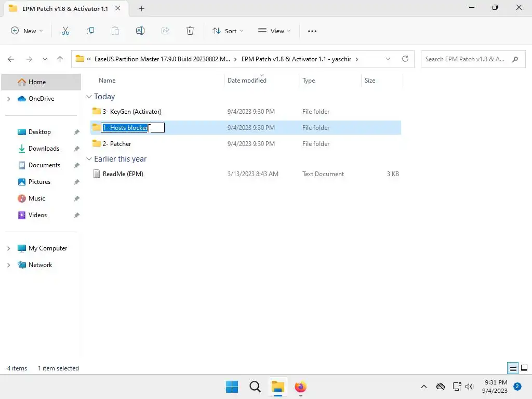Viewport: 532px width, 399px height.
Task: Unpin Documents using its pin icon
Action: pyautogui.click(x=77, y=165)
